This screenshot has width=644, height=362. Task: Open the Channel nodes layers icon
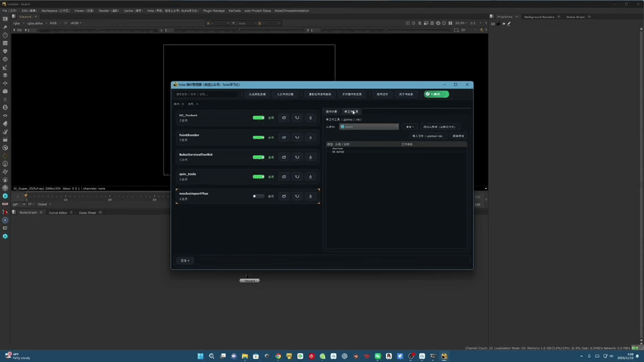pyautogui.click(x=5, y=43)
